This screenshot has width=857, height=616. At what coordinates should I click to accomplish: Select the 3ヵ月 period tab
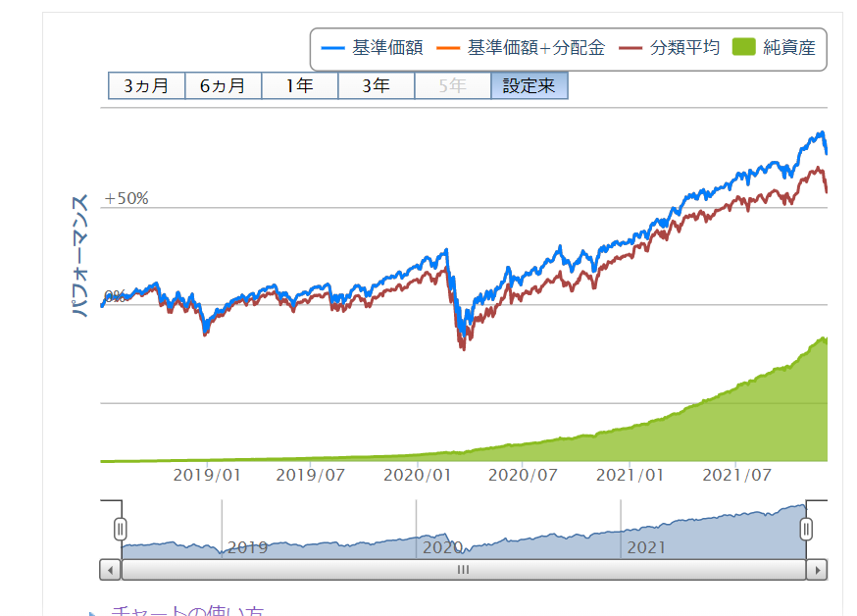tap(146, 86)
